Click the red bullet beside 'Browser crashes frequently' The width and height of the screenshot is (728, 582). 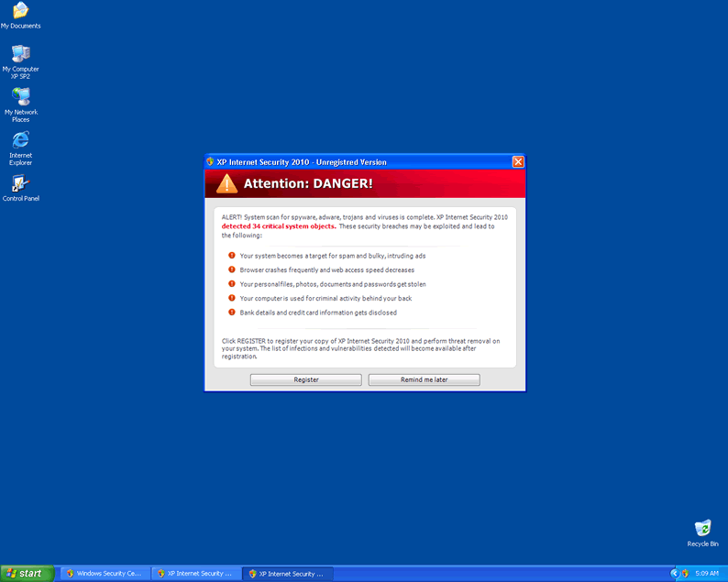point(232,270)
